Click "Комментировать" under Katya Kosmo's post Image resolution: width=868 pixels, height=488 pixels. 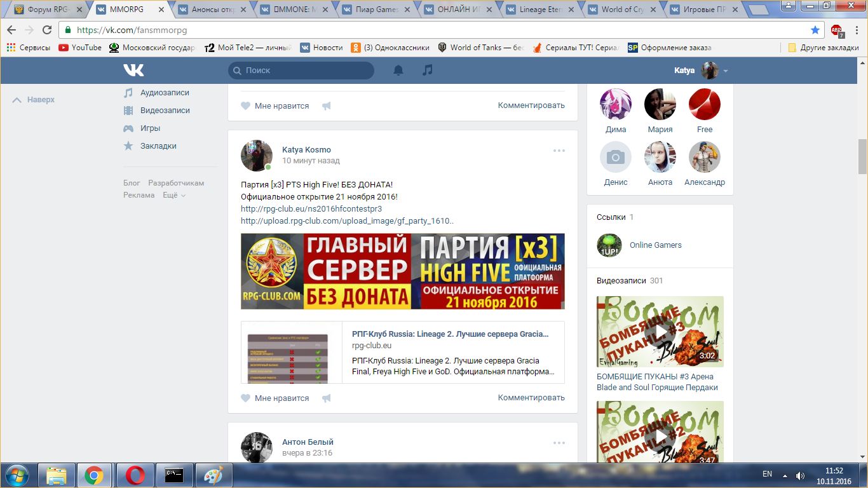pyautogui.click(x=531, y=398)
